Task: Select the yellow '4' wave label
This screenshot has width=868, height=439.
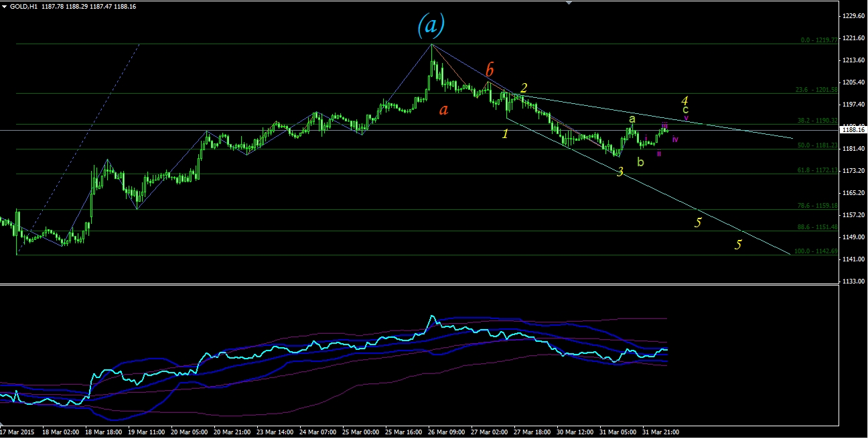Action: click(685, 101)
